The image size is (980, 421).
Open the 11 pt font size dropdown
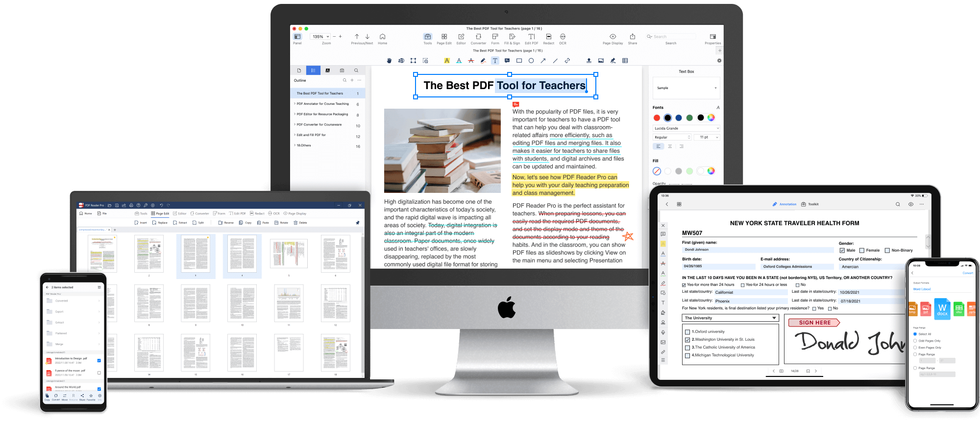click(x=708, y=138)
